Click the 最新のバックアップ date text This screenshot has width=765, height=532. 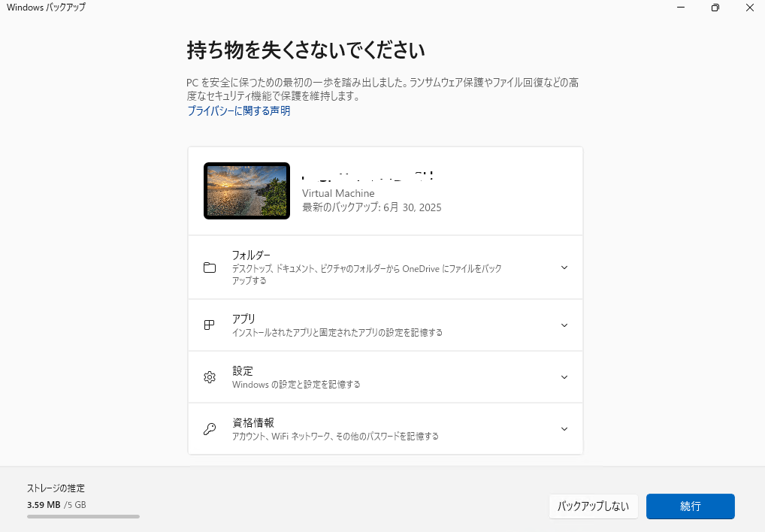pos(372,207)
